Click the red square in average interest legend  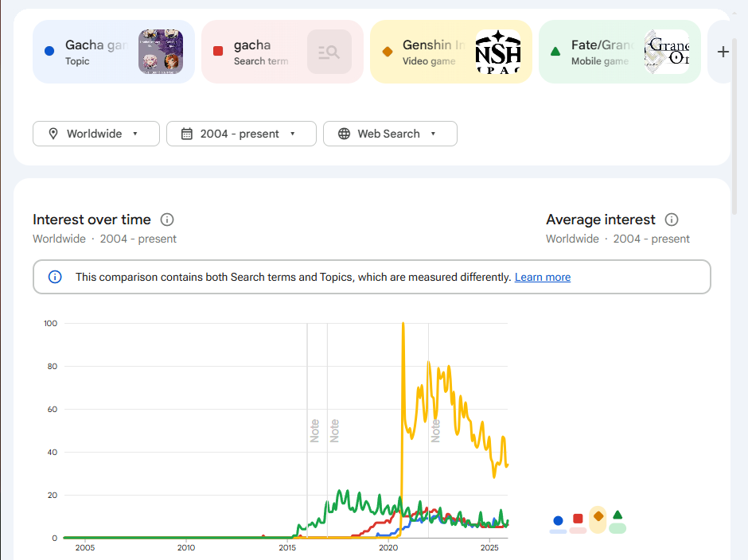click(x=578, y=519)
